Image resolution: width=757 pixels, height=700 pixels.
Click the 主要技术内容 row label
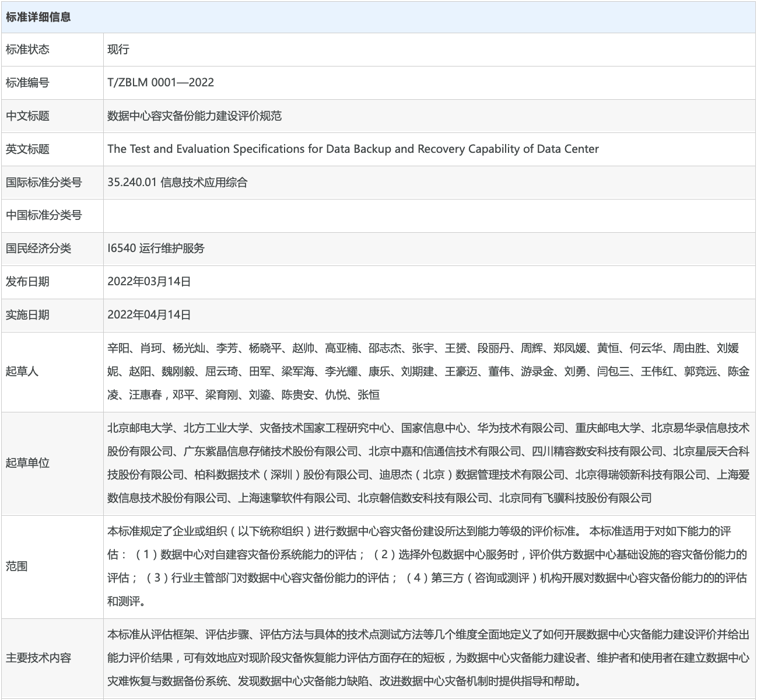(x=38, y=658)
